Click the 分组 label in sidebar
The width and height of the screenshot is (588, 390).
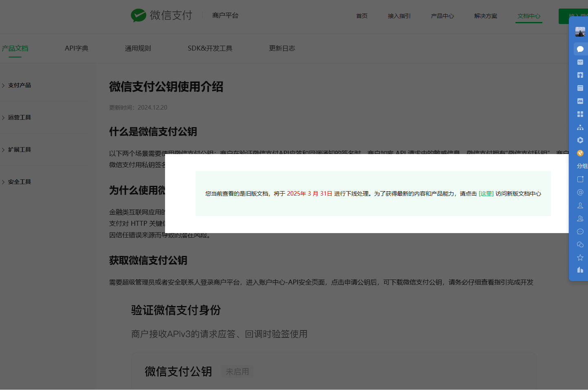point(582,166)
